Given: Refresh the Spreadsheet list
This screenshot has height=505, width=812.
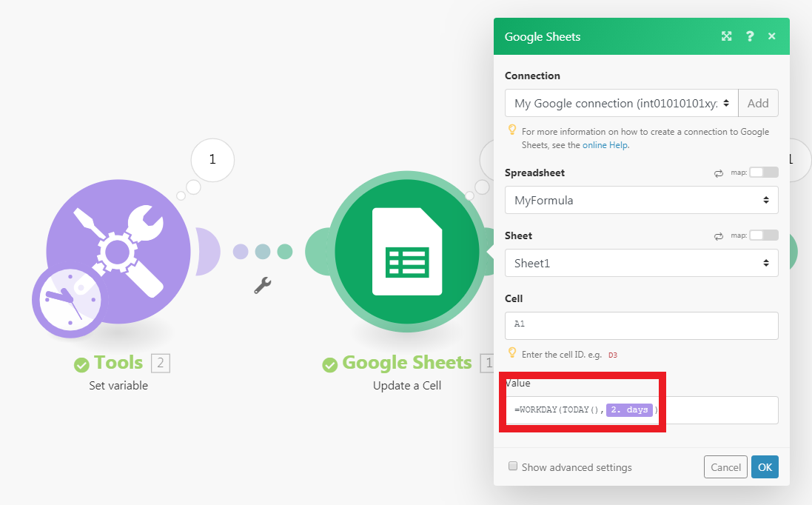Looking at the screenshot, I should point(718,173).
